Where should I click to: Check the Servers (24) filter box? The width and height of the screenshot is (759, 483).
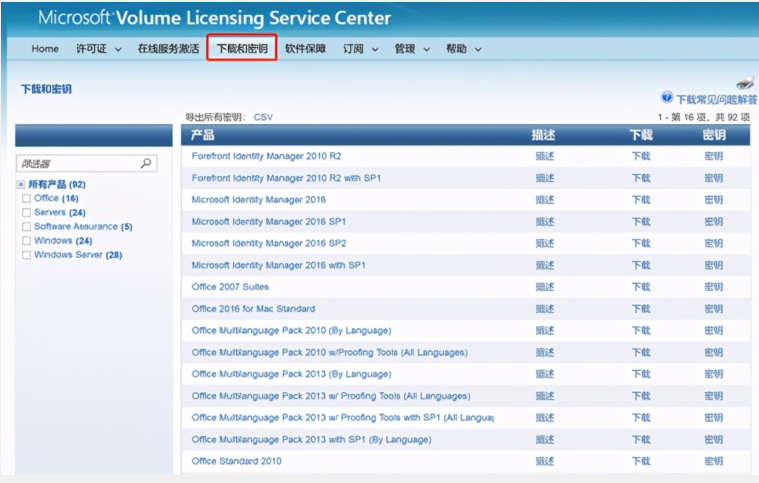pos(26,213)
